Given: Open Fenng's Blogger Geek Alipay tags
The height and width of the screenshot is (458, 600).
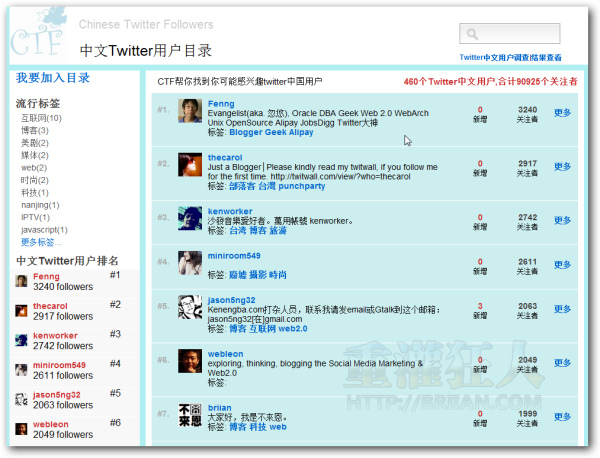Looking at the screenshot, I should [271, 132].
